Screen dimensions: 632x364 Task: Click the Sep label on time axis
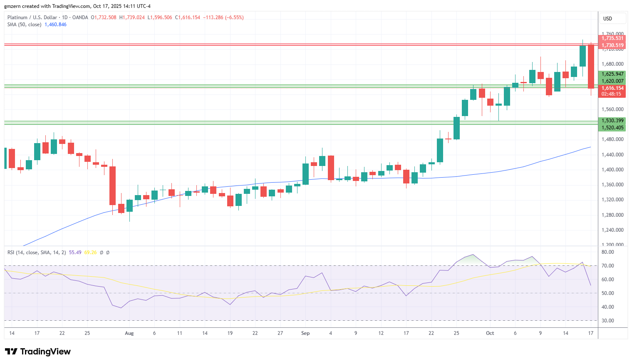coord(305,333)
